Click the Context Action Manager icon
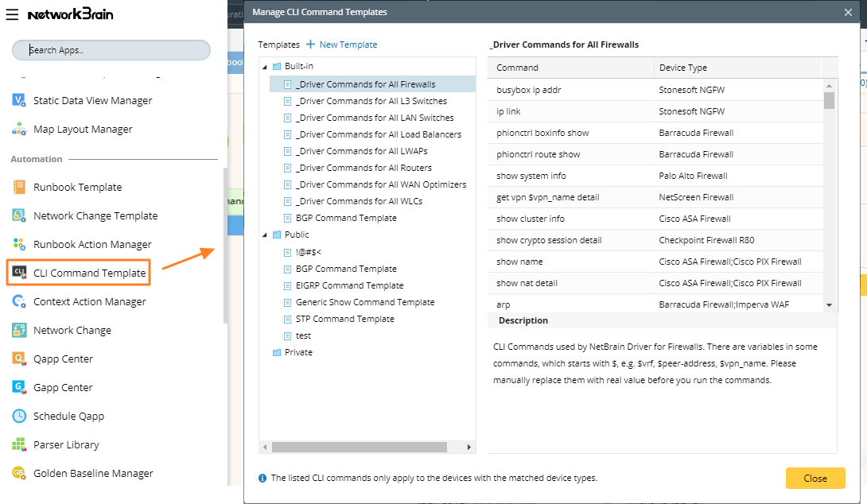The image size is (867, 504). pyautogui.click(x=19, y=301)
